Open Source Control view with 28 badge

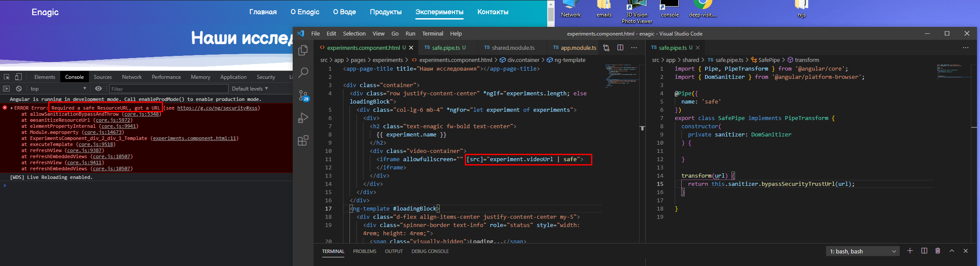pos(303,95)
